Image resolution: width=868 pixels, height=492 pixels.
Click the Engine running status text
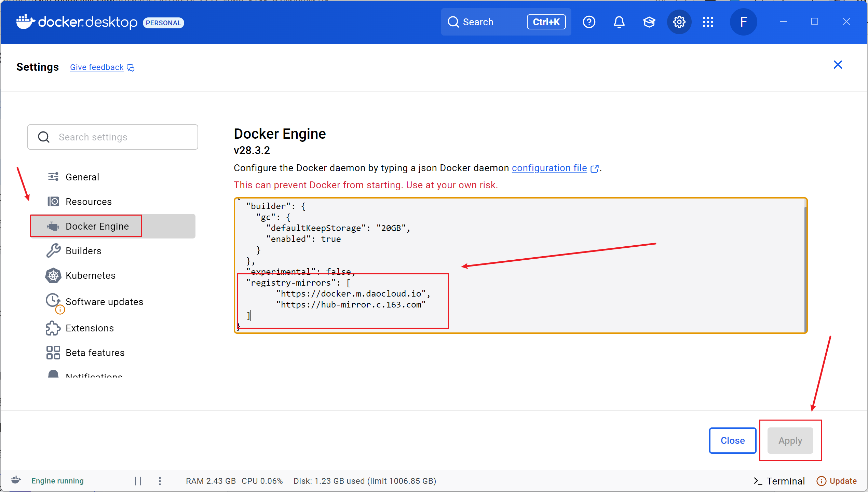tap(57, 481)
